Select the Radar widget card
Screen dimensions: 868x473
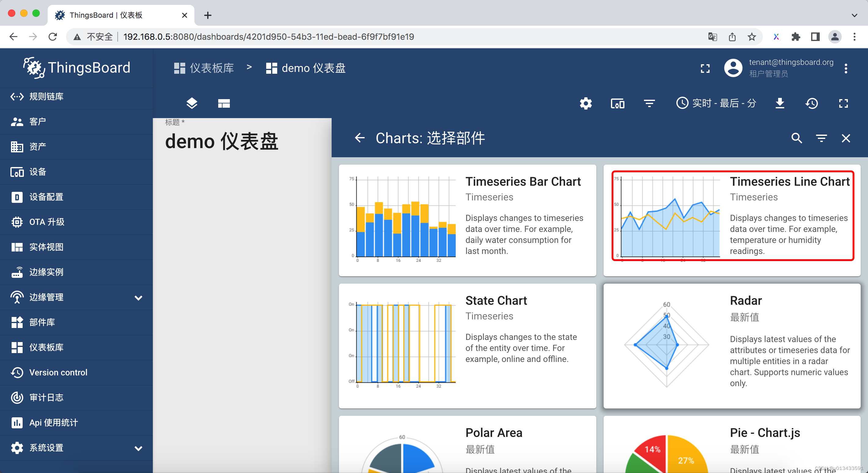732,346
